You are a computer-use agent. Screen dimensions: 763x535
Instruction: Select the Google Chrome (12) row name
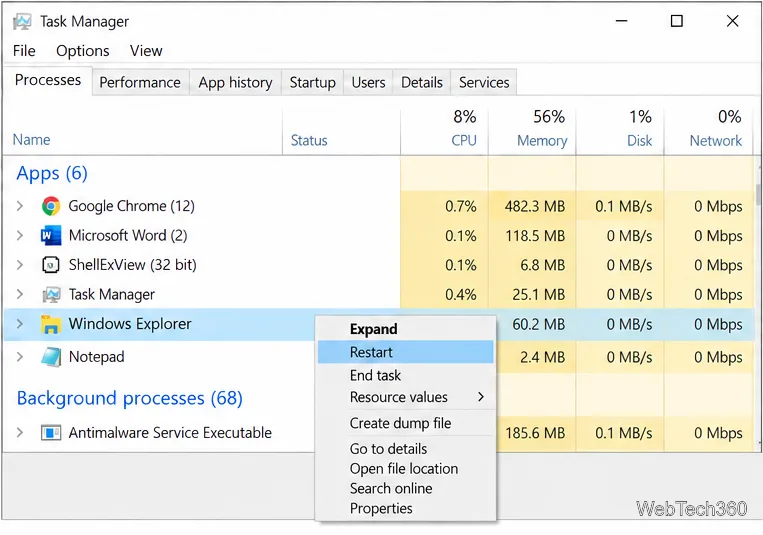point(131,206)
